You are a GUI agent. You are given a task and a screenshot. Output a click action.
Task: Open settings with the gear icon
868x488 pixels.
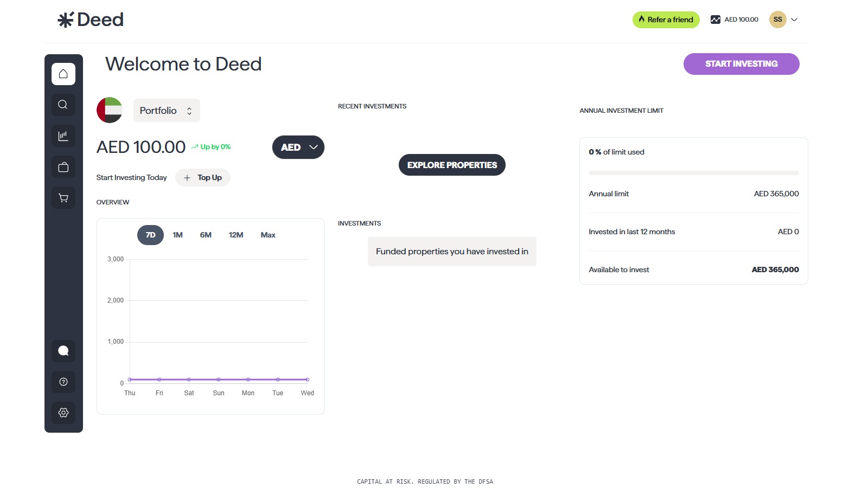tap(63, 412)
